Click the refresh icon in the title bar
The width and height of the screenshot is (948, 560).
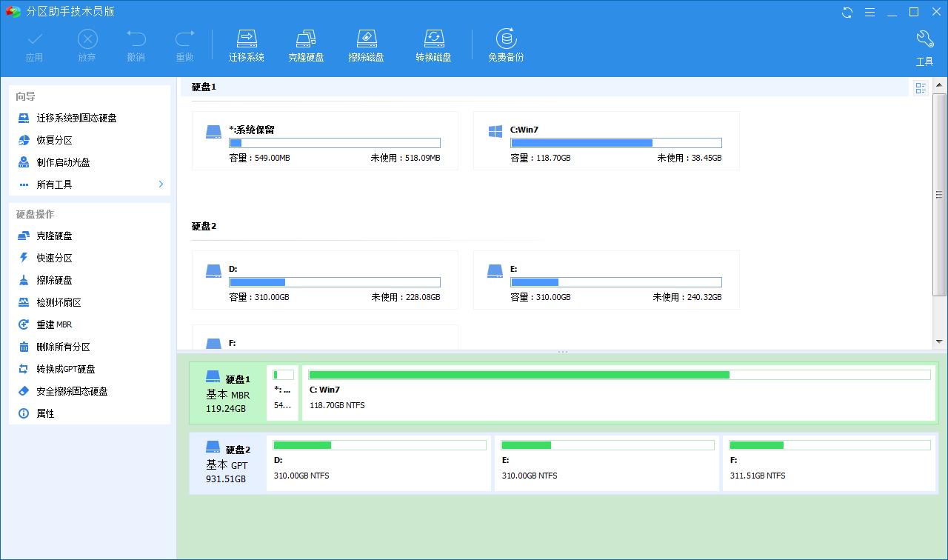pos(847,12)
